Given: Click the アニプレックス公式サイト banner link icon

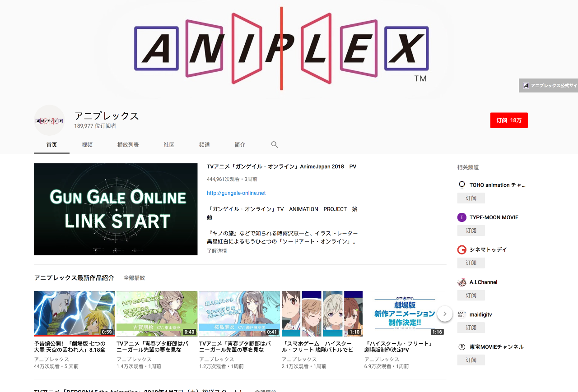Looking at the screenshot, I should click(x=526, y=85).
